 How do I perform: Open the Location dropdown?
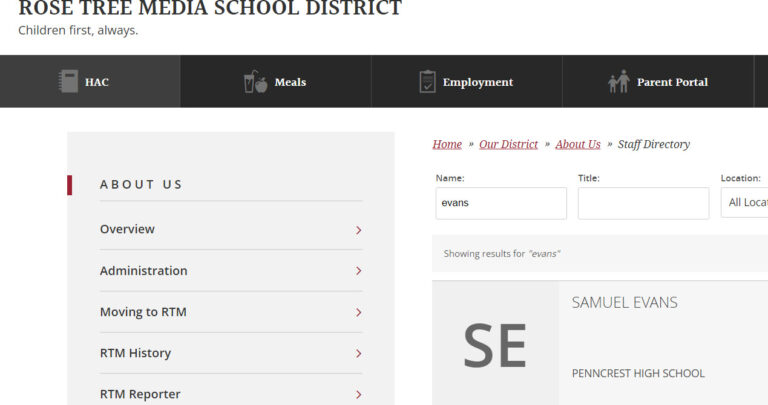744,203
